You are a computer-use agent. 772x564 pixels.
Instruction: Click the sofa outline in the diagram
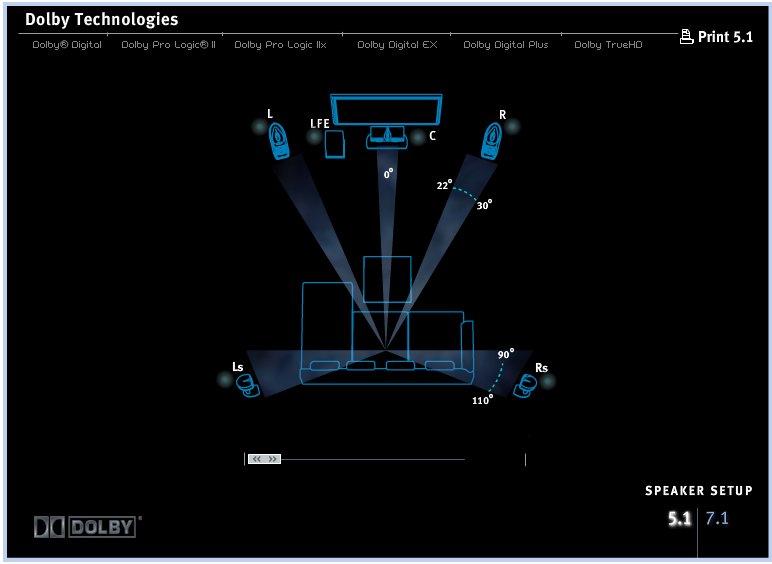pos(387,333)
